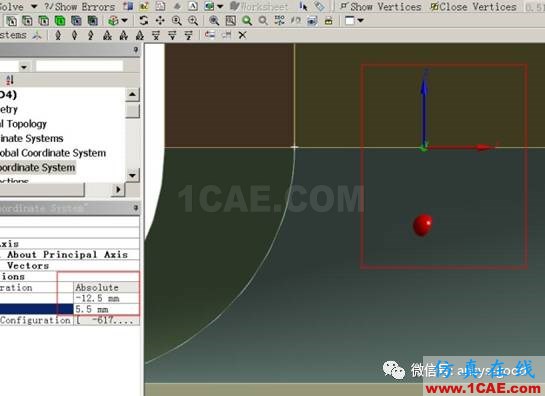Click the Manage Views icon

click(312, 21)
